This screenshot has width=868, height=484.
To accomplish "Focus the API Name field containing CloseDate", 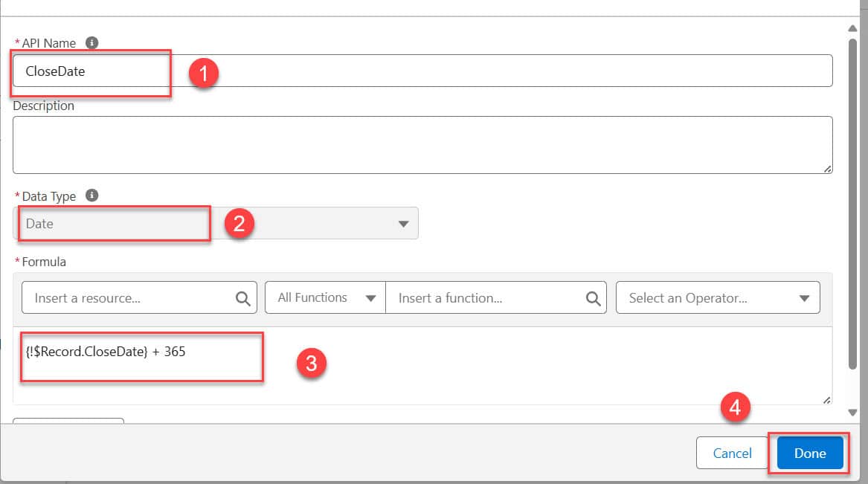I will tap(422, 71).
